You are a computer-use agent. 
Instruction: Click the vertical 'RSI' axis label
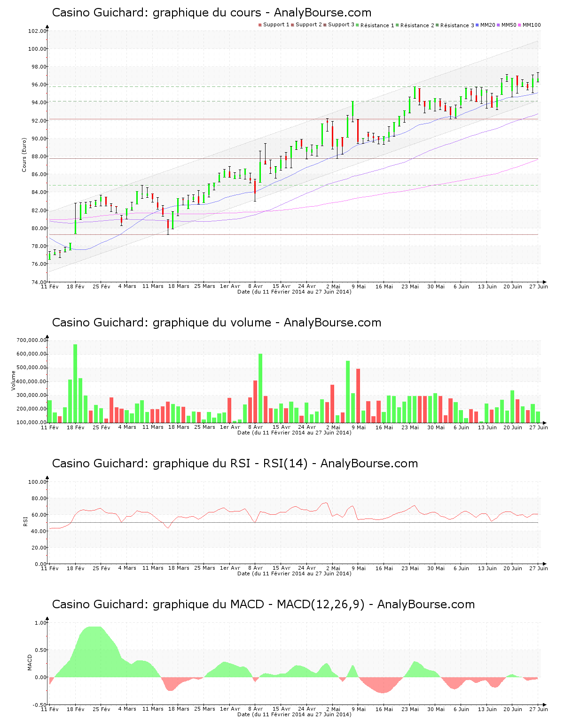26,521
